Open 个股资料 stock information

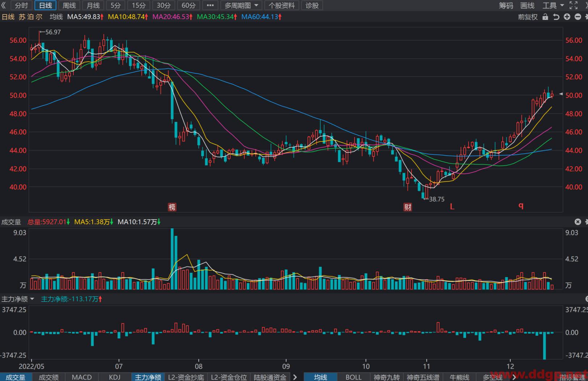point(282,5)
